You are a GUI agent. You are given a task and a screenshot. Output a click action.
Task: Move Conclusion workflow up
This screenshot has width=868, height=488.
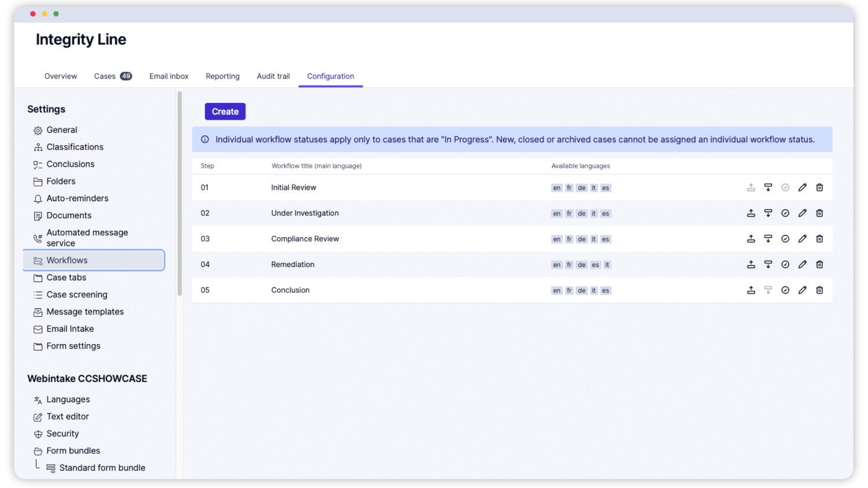coord(751,290)
